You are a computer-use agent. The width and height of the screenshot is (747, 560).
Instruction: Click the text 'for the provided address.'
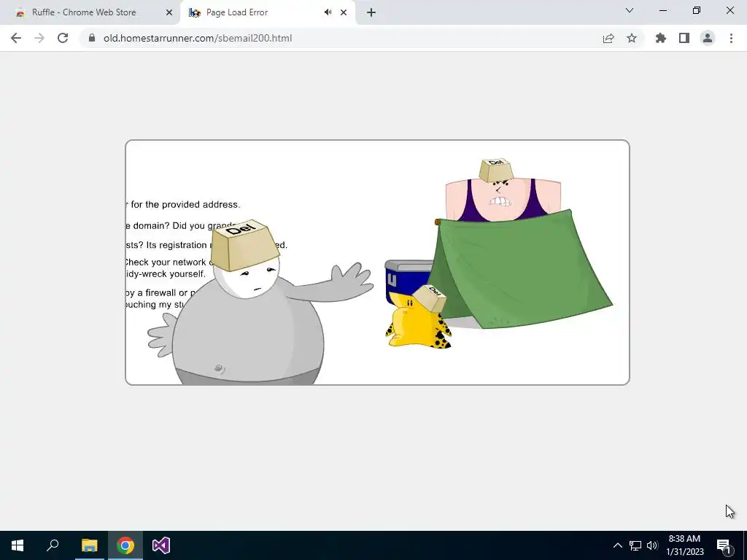[185, 204]
